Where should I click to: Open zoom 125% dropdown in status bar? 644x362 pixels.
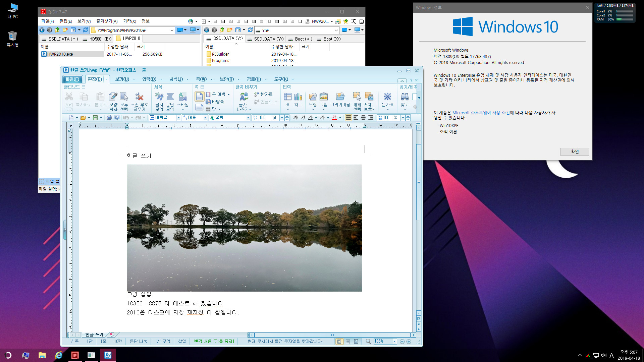(x=394, y=341)
